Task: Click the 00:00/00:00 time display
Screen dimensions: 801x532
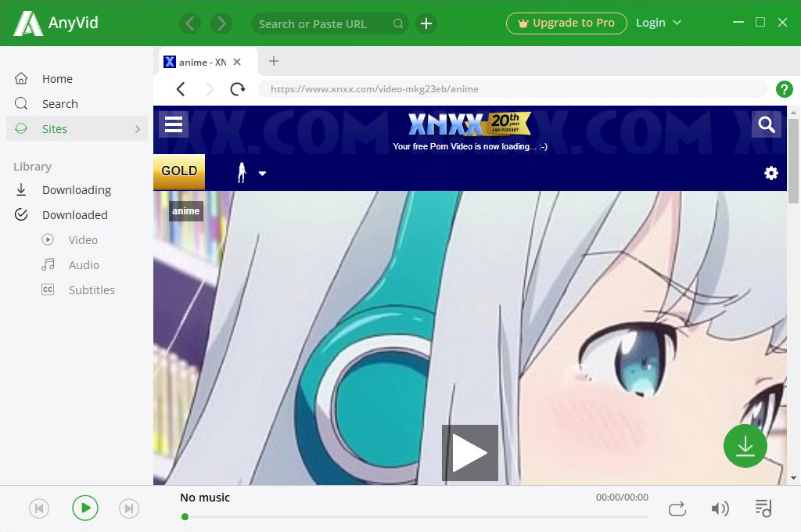Action: (x=622, y=498)
